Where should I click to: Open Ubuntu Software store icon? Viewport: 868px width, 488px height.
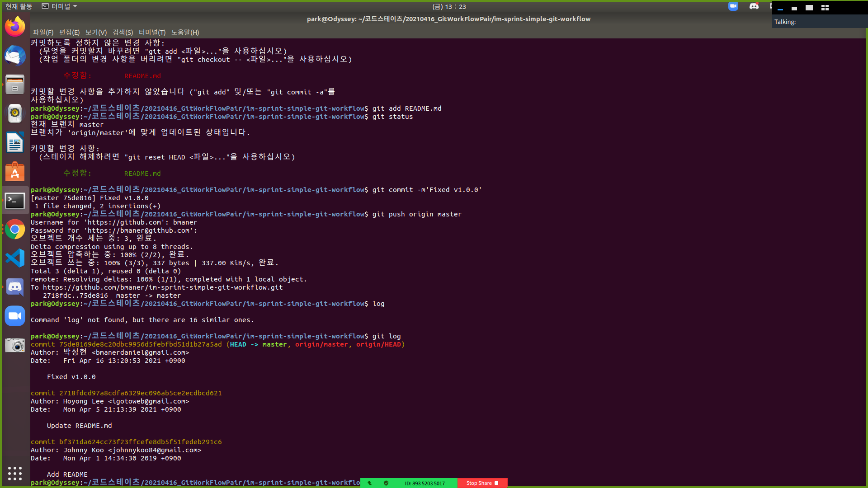15,172
